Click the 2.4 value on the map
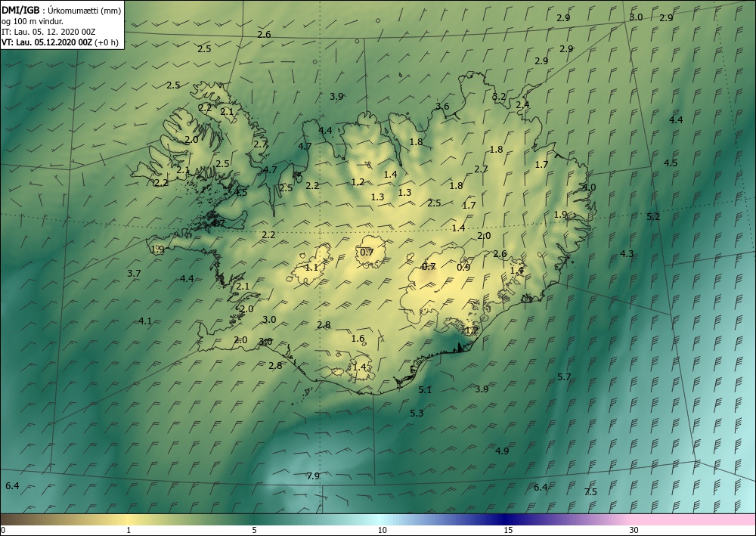This screenshot has width=756, height=536. pos(522,104)
